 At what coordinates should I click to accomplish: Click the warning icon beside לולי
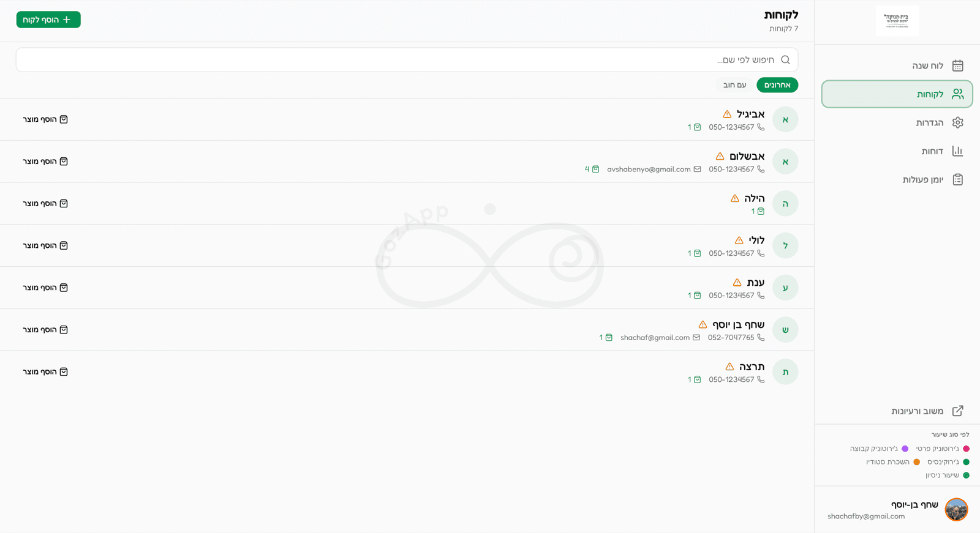click(739, 240)
